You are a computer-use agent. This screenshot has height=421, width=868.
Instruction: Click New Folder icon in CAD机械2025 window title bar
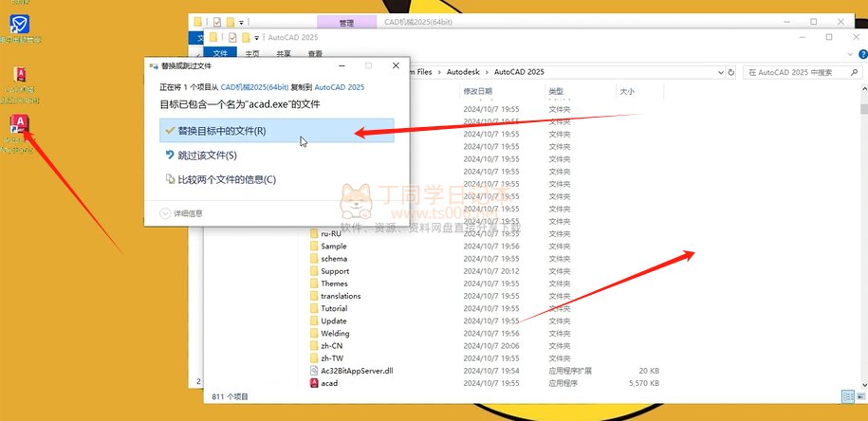point(231,22)
